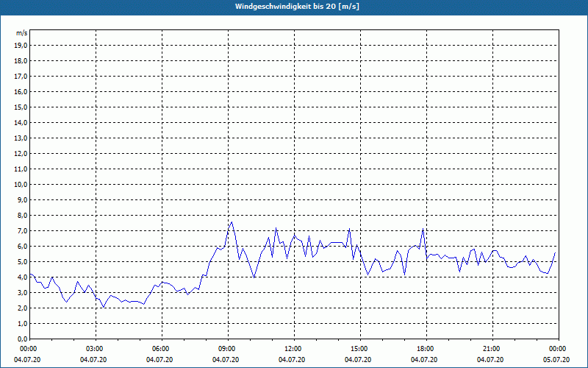Click the '7,0' y-axis label
Viewport: 588px width, 368px height.
22,231
